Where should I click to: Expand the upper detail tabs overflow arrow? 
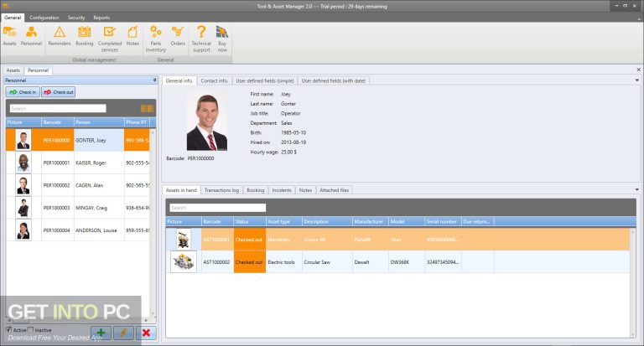tap(636, 80)
